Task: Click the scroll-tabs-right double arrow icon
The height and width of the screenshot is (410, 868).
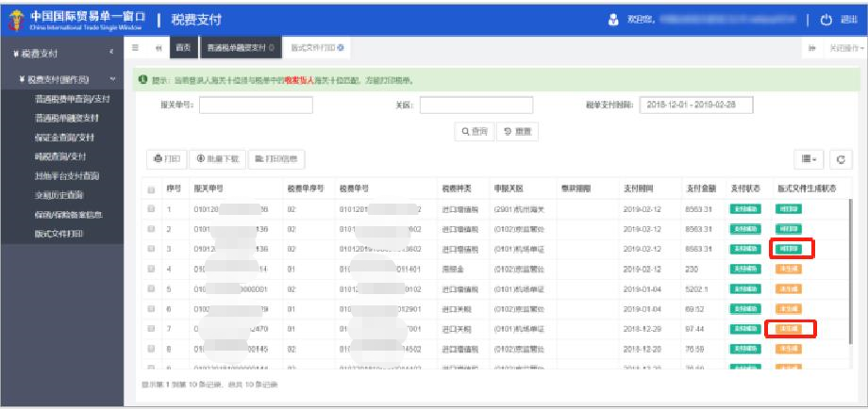Action: click(x=809, y=48)
